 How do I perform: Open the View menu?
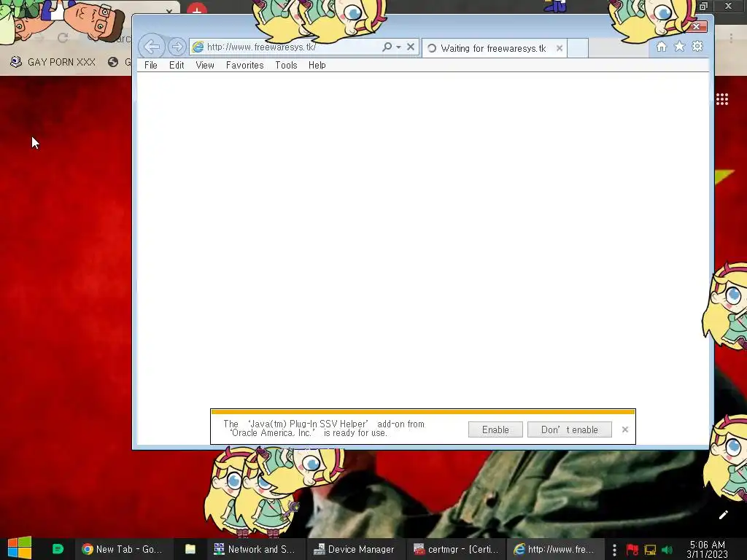click(205, 65)
